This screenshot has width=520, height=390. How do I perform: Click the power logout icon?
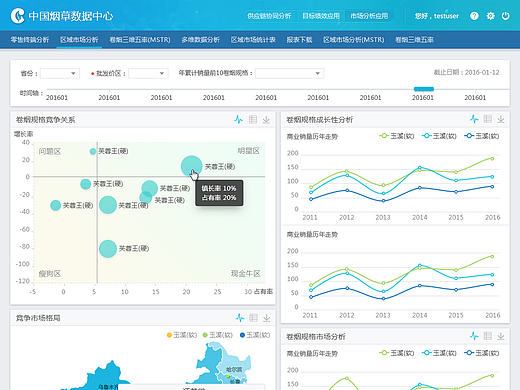(506, 16)
